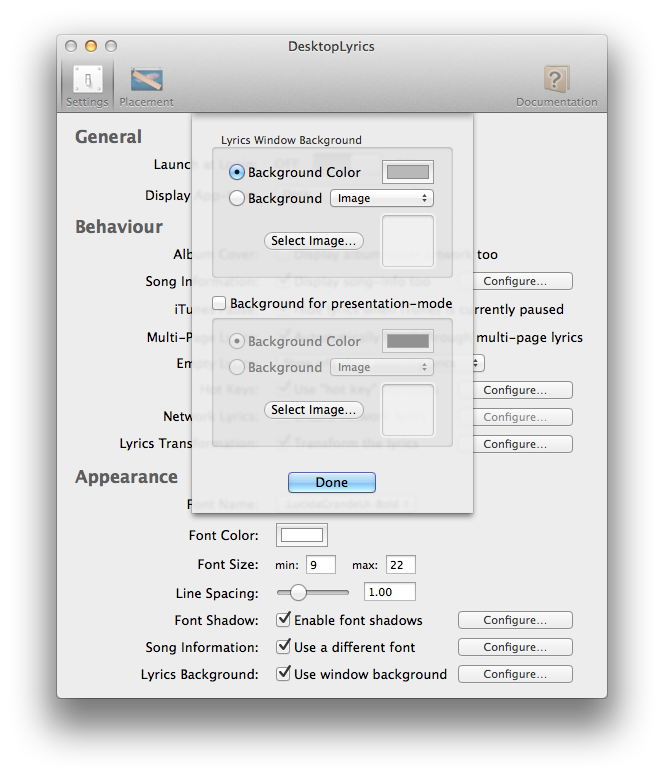Configure Lyrics Background settings
This screenshot has width=664, height=777.
515,674
